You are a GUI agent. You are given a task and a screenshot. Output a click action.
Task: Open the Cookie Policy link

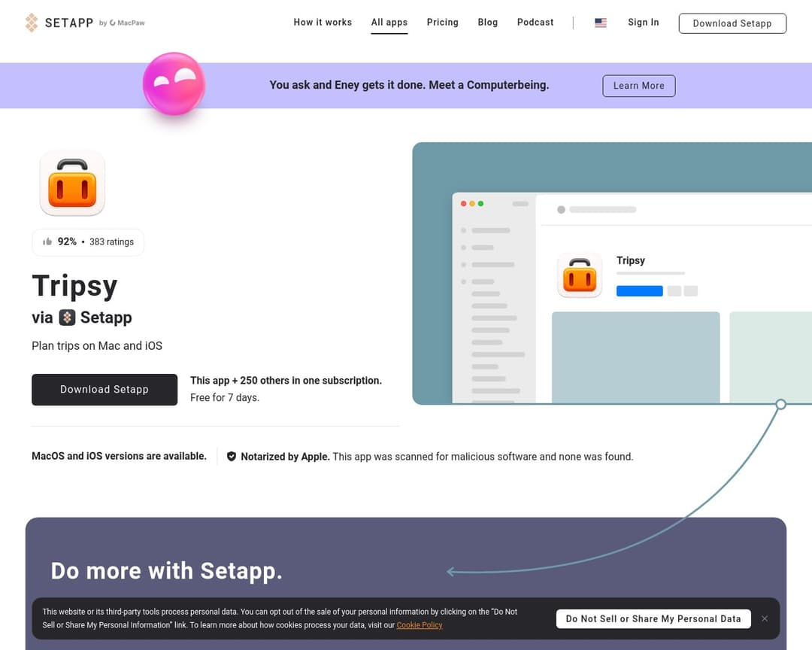tap(420, 625)
